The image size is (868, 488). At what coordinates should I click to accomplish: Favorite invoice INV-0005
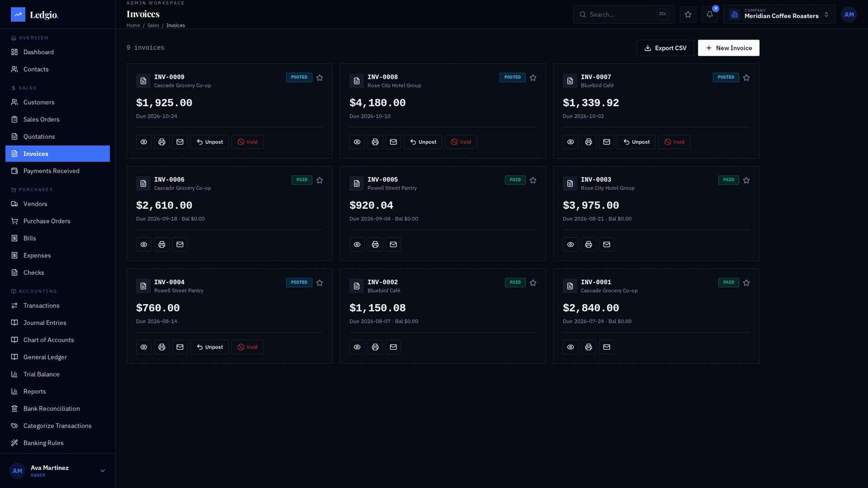tap(533, 180)
